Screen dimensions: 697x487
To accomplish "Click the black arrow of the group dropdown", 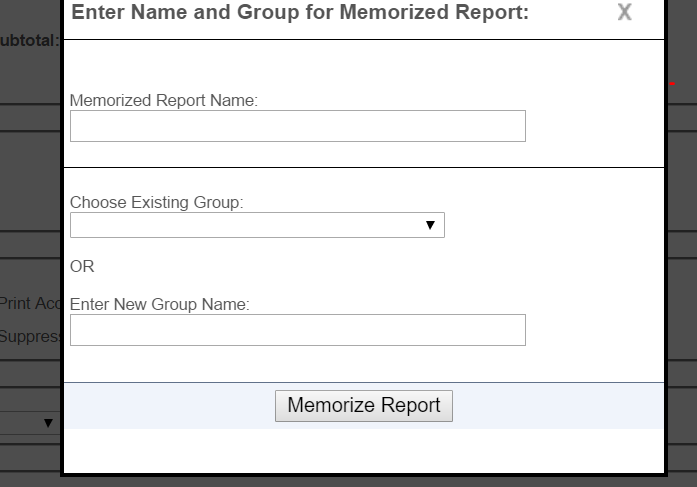I will pos(430,225).
